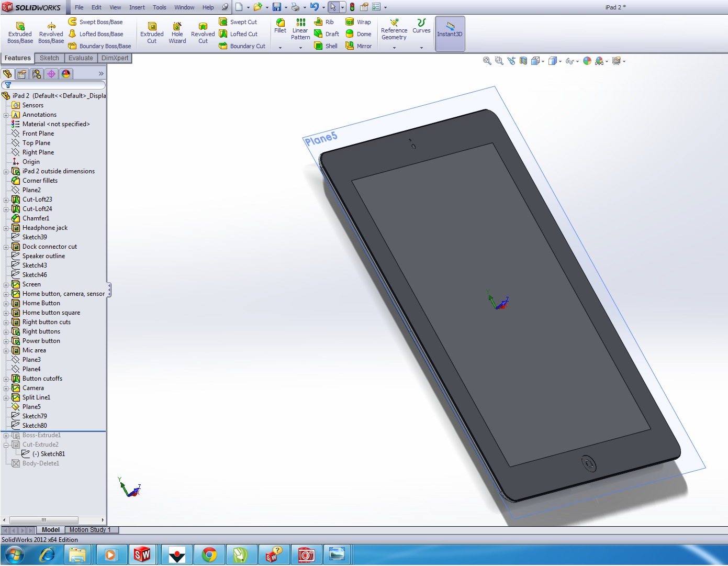Expand the command manager tabs chevron

101,74
